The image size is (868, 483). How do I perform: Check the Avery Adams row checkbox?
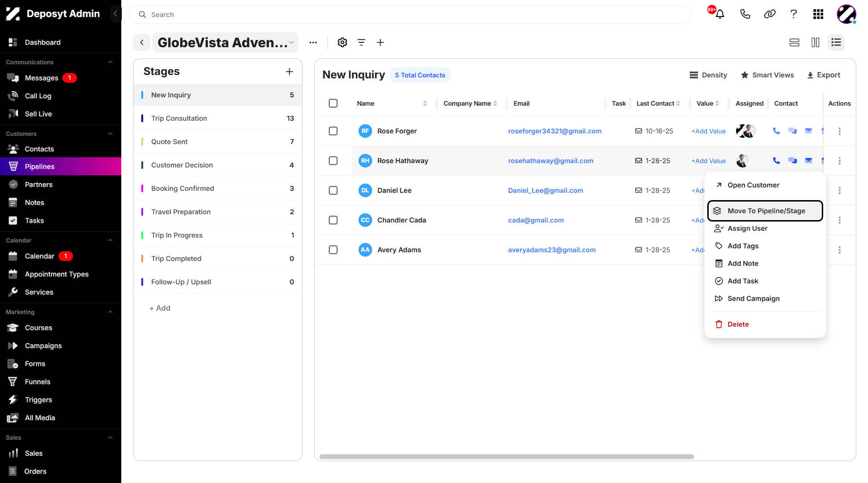[x=333, y=250]
